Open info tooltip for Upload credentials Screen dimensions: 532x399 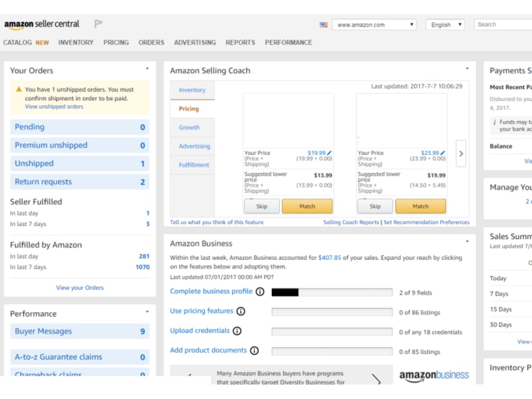pyautogui.click(x=237, y=331)
